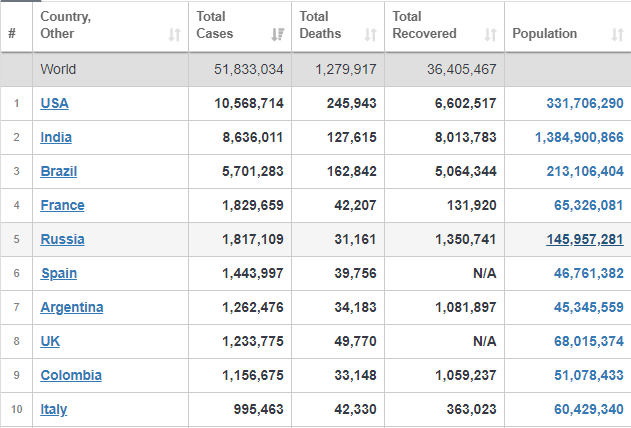The height and width of the screenshot is (428, 631).
Task: Open Brazil population 213,106,404 link
Action: tap(585, 171)
